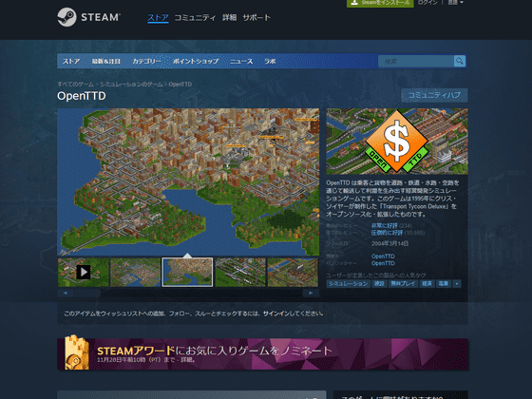The width and height of the screenshot is (532, 399).
Task: Click the ログイン link
Action: (427, 2)
